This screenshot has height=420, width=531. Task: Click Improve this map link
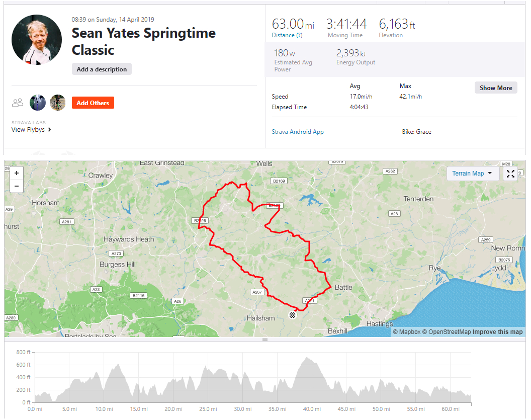pos(497,332)
